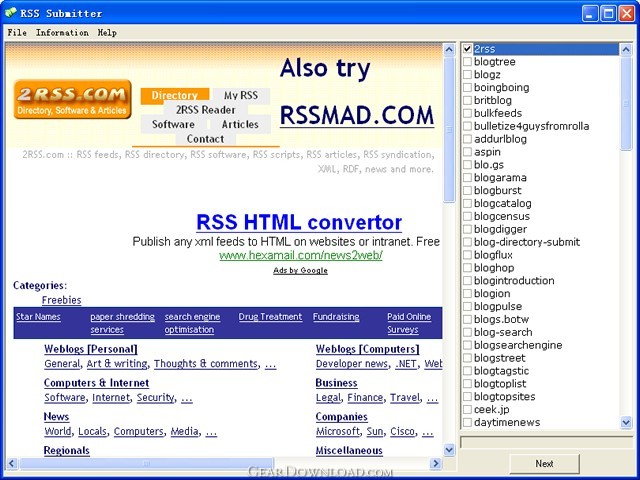Viewport: 640px width, 480px height.
Task: Click directory list scroll up arrow
Action: click(626, 50)
